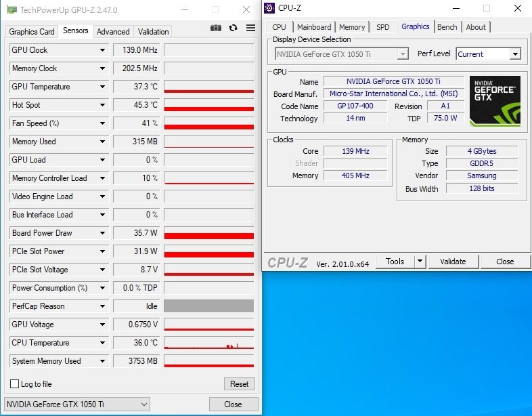Open the GPU Temperature sensor dropdown
The height and width of the screenshot is (416, 532).
[102, 87]
